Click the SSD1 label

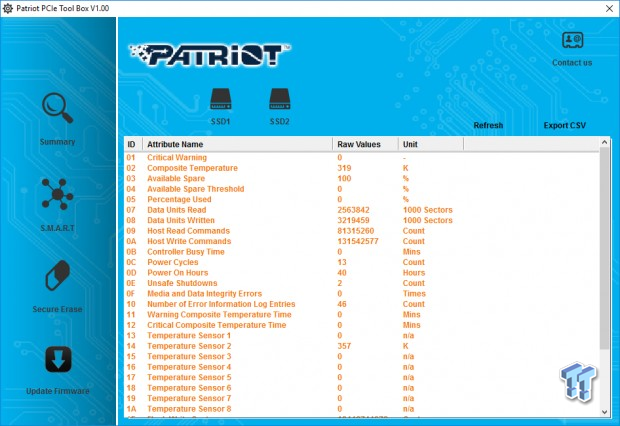click(x=221, y=121)
